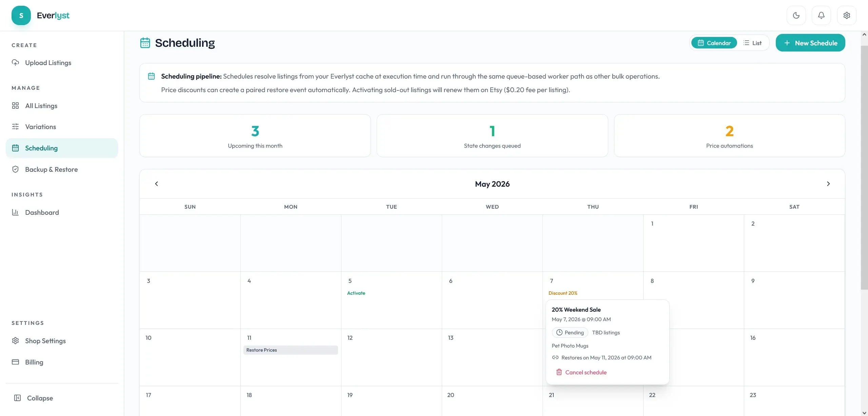The image size is (868, 416).
Task: Open the Restore Prices event on May 11
Action: pos(291,350)
